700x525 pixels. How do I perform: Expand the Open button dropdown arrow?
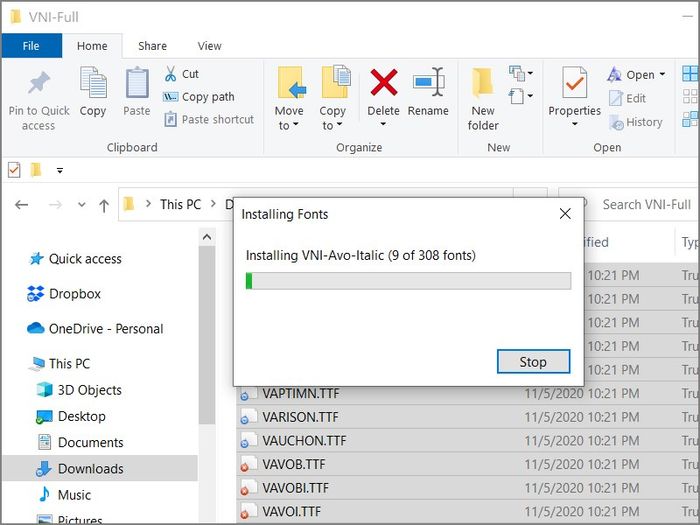pos(662,74)
